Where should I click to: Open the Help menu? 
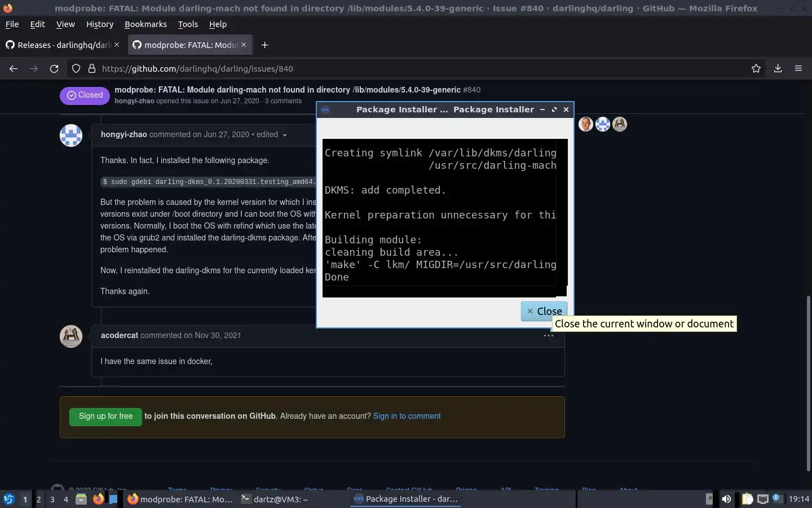click(218, 24)
